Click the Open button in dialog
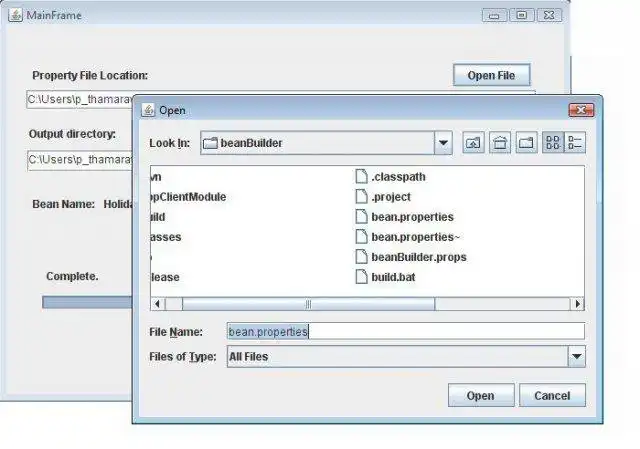This screenshot has width=640, height=449. (481, 396)
